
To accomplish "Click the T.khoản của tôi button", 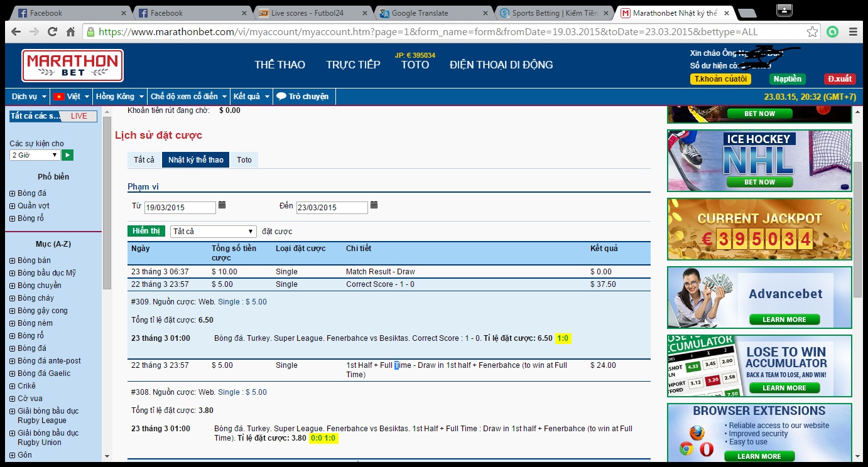I will (720, 79).
